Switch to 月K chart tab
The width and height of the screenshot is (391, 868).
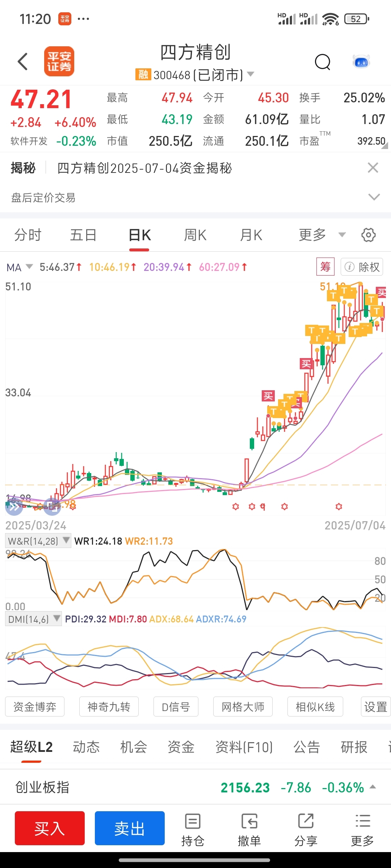(251, 235)
